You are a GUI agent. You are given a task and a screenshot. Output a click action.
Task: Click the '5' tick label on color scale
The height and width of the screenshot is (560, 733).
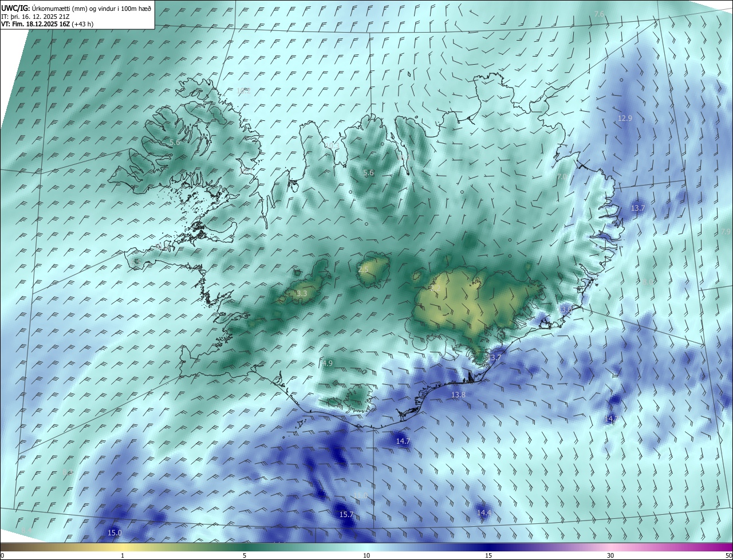pos(245,555)
